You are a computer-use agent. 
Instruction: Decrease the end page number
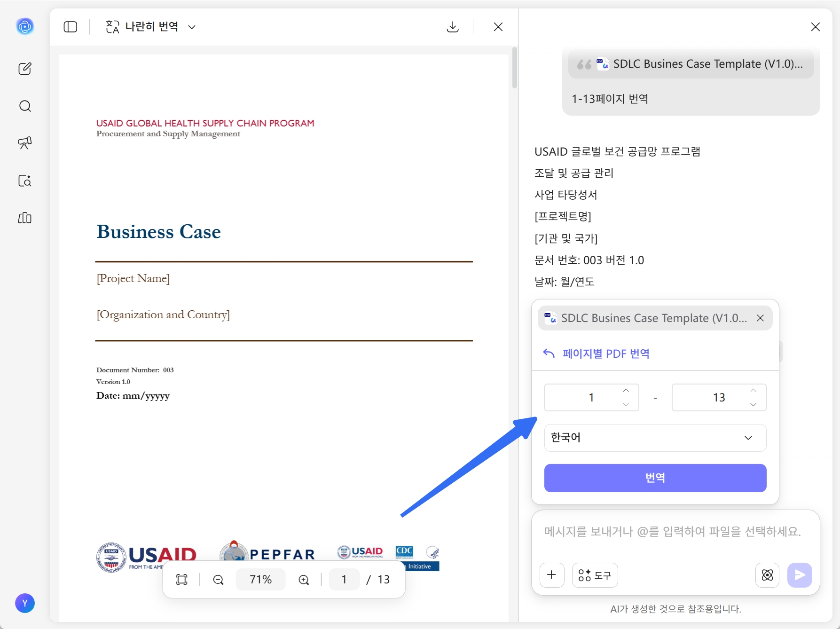(x=753, y=404)
